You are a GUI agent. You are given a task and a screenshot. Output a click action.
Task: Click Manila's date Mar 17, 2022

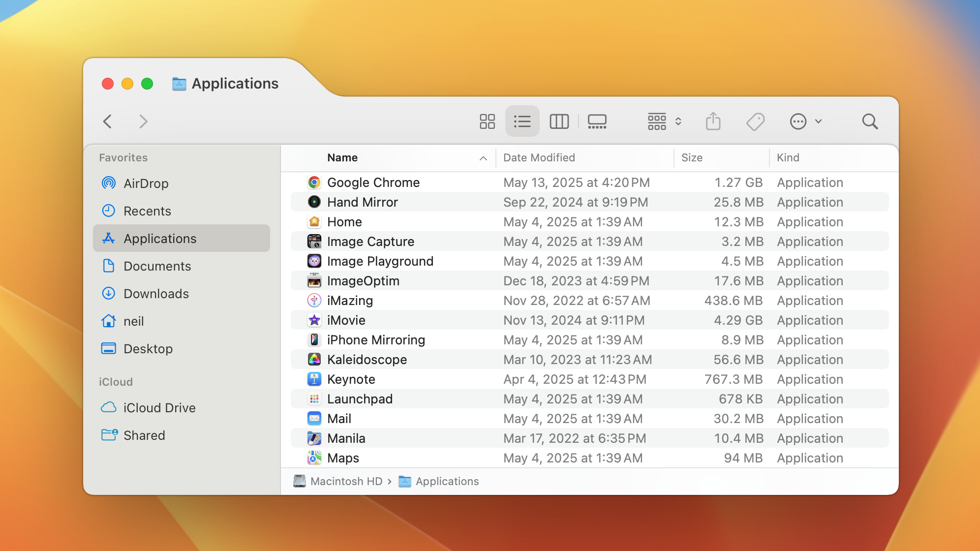click(575, 438)
